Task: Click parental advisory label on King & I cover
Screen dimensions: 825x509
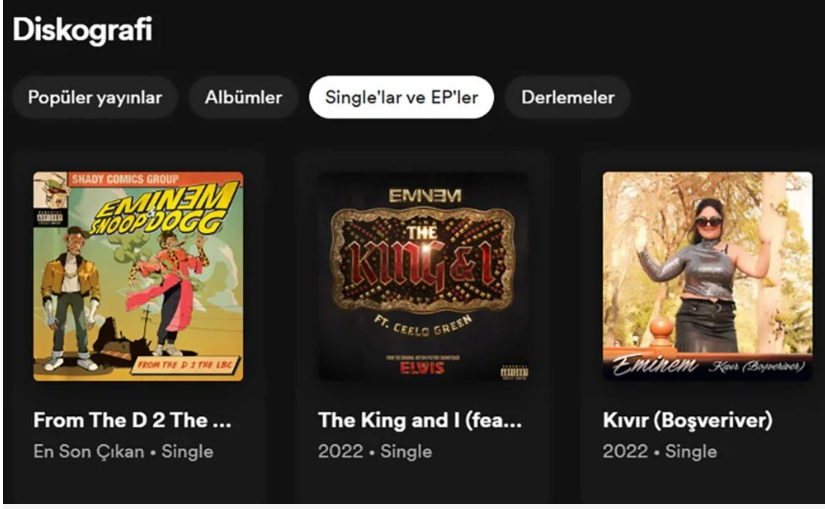Action: point(514,373)
